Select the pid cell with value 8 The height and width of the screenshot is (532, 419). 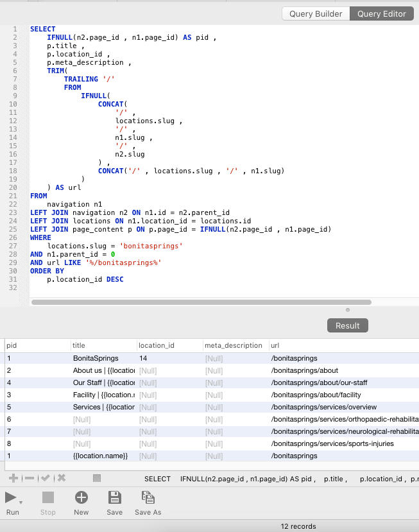[37, 444]
